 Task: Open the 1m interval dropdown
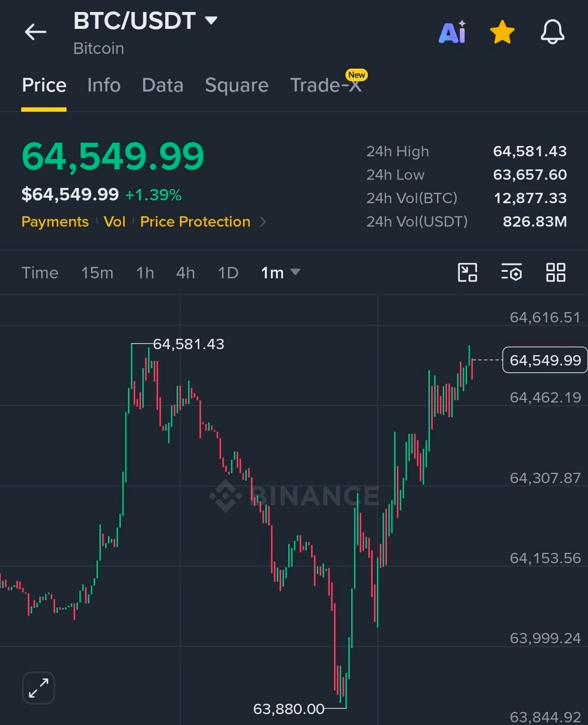(280, 272)
